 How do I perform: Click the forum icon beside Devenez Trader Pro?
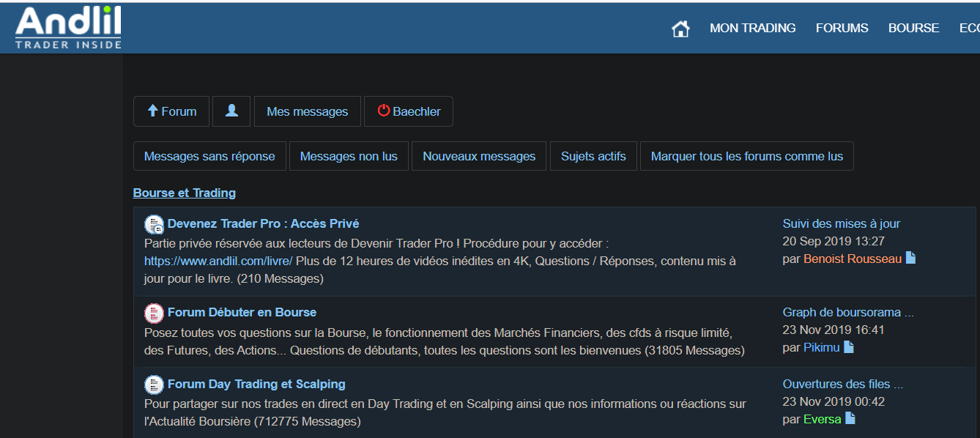pyautogui.click(x=154, y=224)
